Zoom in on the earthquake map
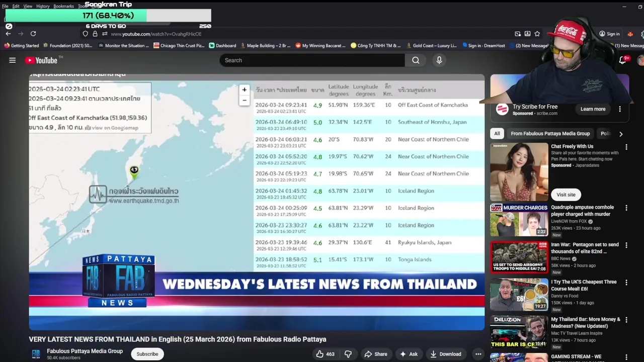Image resolution: width=644 pixels, height=362 pixels. point(245,89)
